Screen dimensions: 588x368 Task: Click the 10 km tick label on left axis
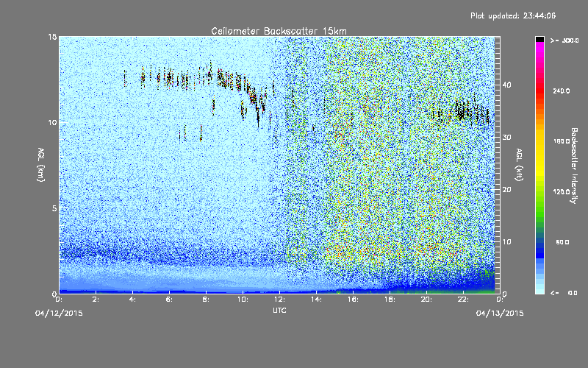pos(52,122)
